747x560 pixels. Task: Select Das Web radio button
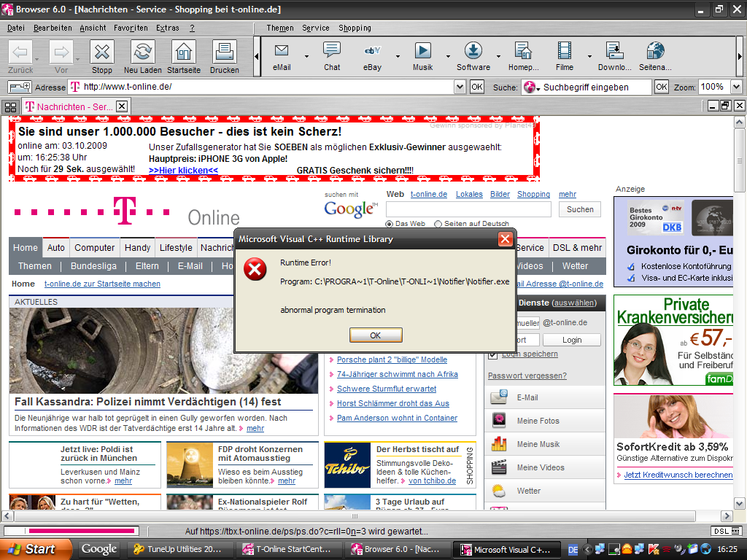click(390, 224)
